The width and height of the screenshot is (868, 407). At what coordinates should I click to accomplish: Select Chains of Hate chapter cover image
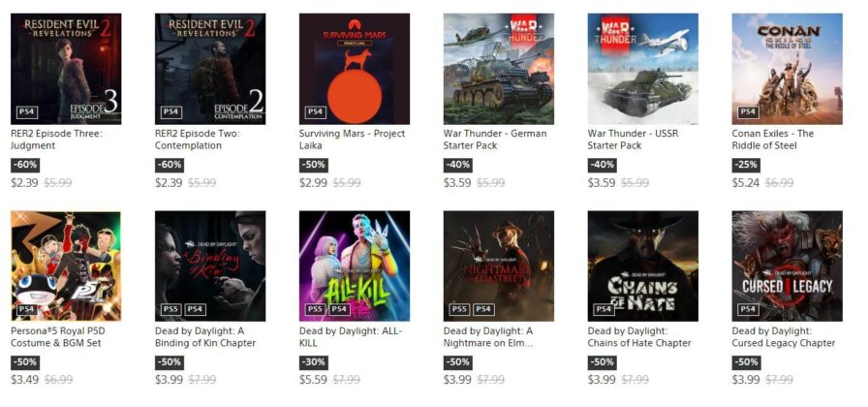pyautogui.click(x=642, y=266)
